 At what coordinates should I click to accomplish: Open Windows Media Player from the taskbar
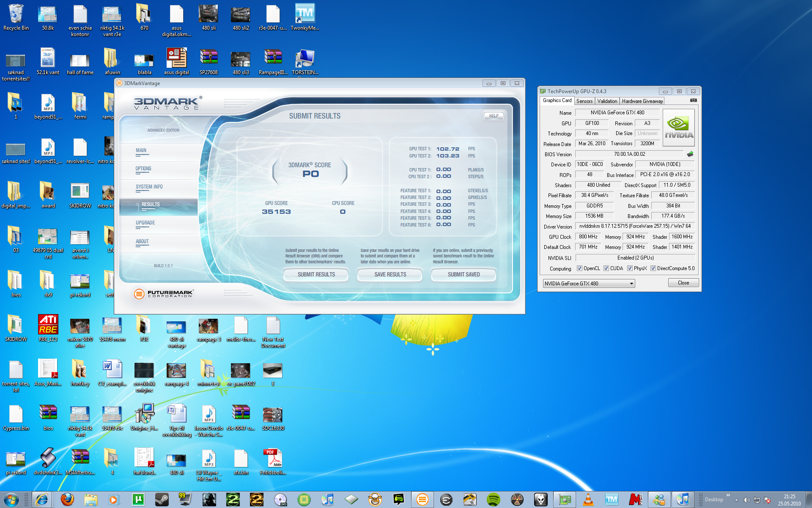tap(113, 500)
